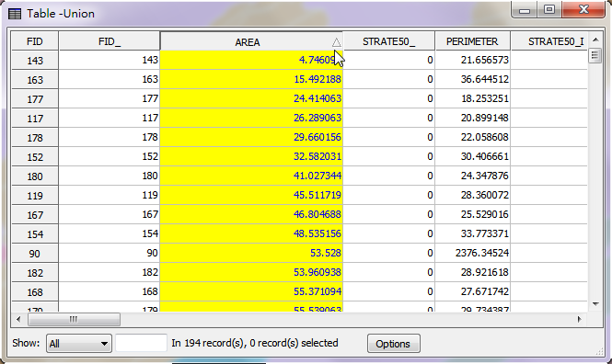The height and width of the screenshot is (364, 612).
Task: Click the vertical scrollbar thumb
Action: pyautogui.click(x=595, y=55)
